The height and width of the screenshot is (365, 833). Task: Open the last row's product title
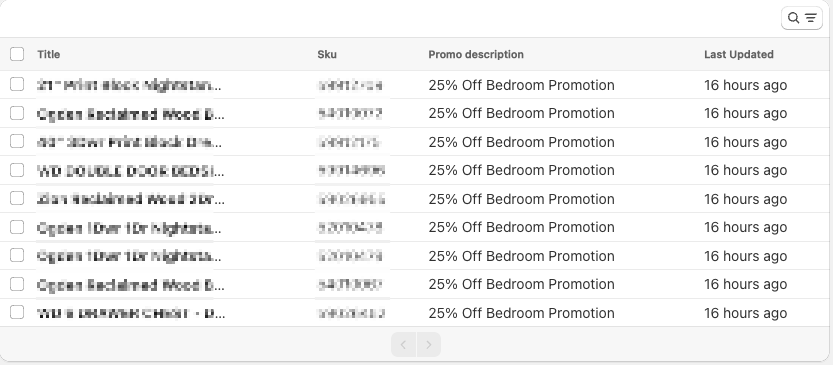point(131,313)
